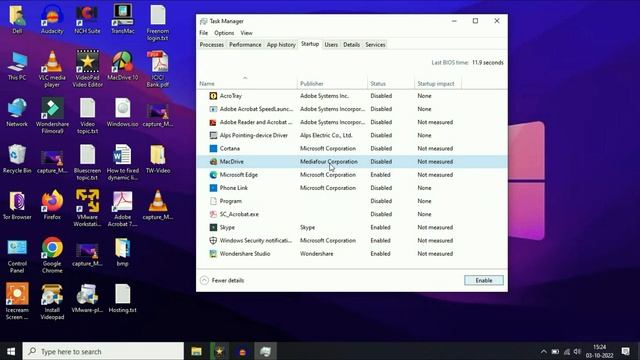Select Alps Pointing-device Driver icon
Viewport: 640px width, 360px height.
213,135
